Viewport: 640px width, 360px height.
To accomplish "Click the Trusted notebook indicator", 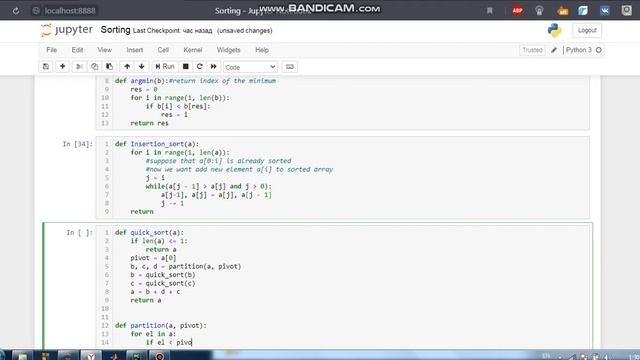I will pyautogui.click(x=532, y=50).
